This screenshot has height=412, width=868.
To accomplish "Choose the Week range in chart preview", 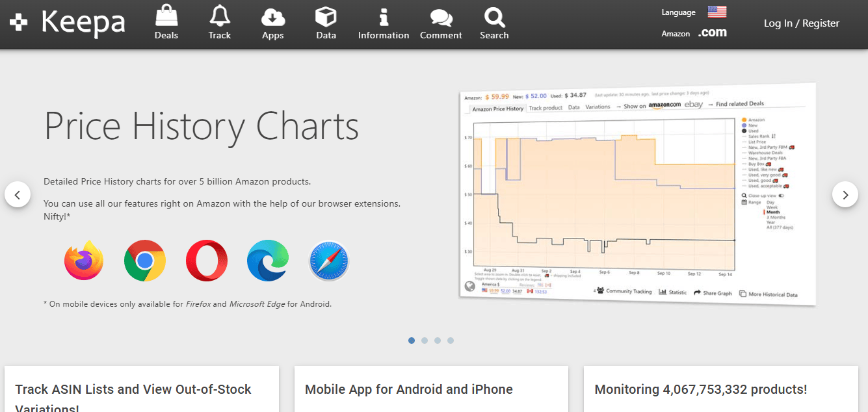I will 772,207.
